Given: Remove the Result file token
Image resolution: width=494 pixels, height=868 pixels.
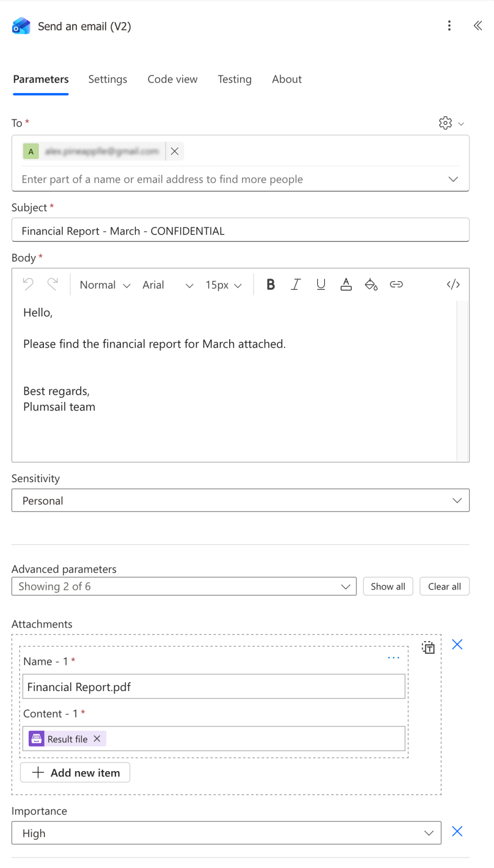Looking at the screenshot, I should tap(97, 739).
